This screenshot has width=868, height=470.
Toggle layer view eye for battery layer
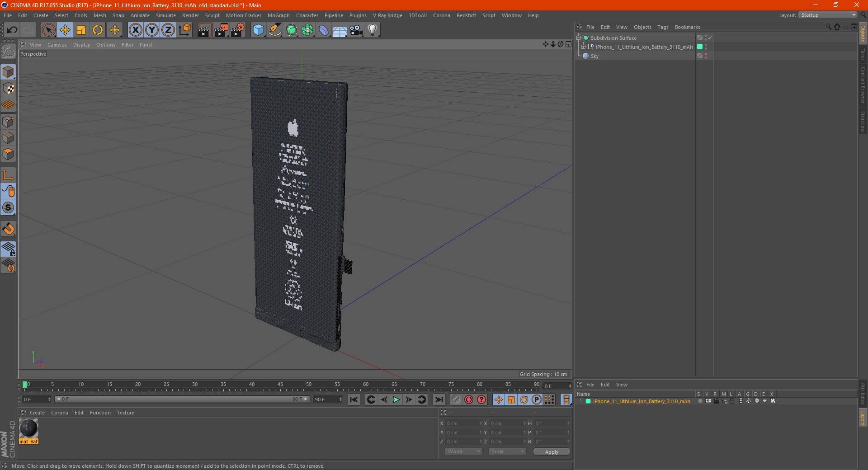708,401
